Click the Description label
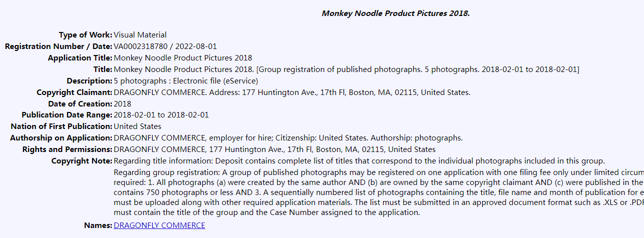The width and height of the screenshot is (644, 238). click(89, 81)
